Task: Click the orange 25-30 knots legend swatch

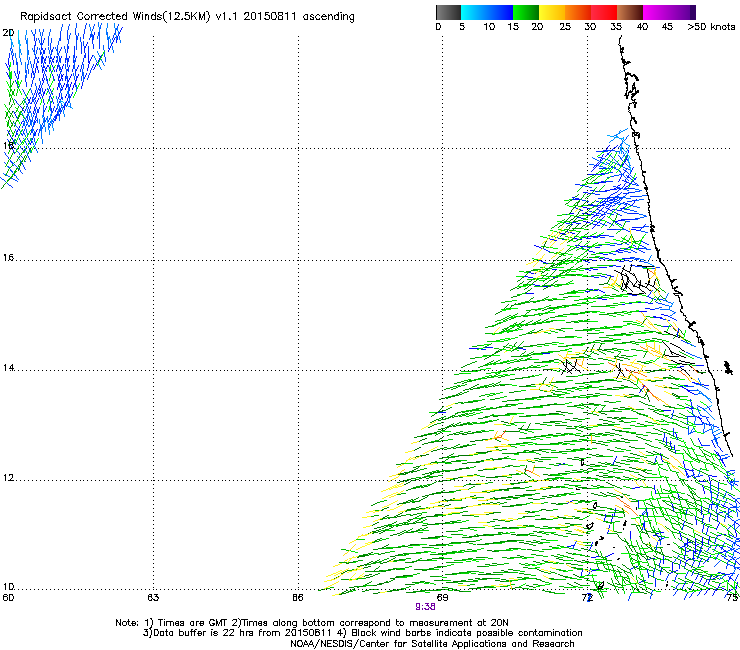Action: pos(578,12)
